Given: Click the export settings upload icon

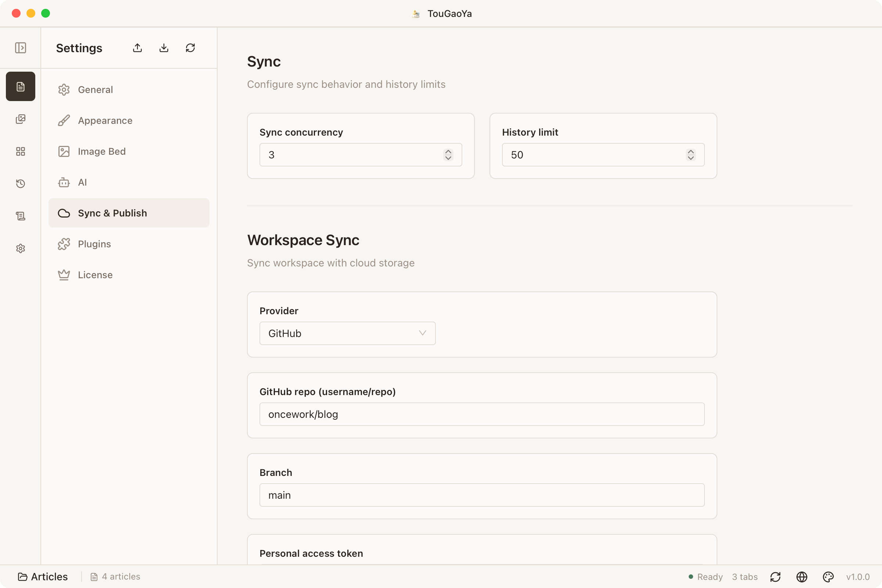Looking at the screenshot, I should (x=137, y=48).
